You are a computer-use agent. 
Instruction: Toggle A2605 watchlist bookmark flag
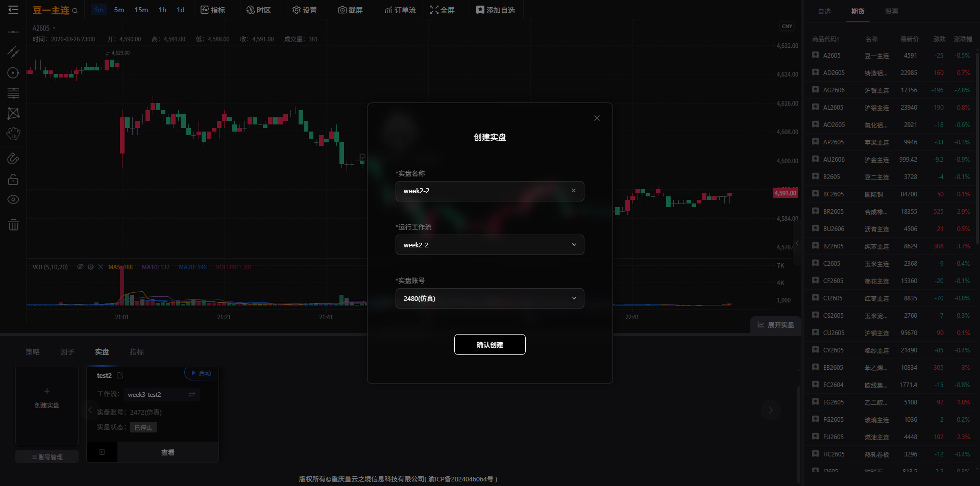tap(815, 55)
